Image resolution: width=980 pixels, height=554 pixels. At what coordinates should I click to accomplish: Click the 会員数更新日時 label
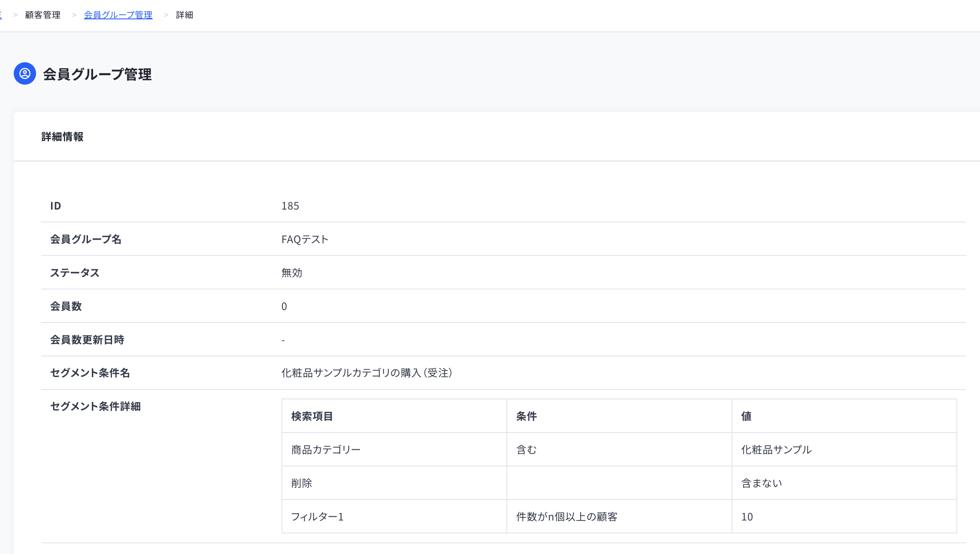(x=87, y=340)
